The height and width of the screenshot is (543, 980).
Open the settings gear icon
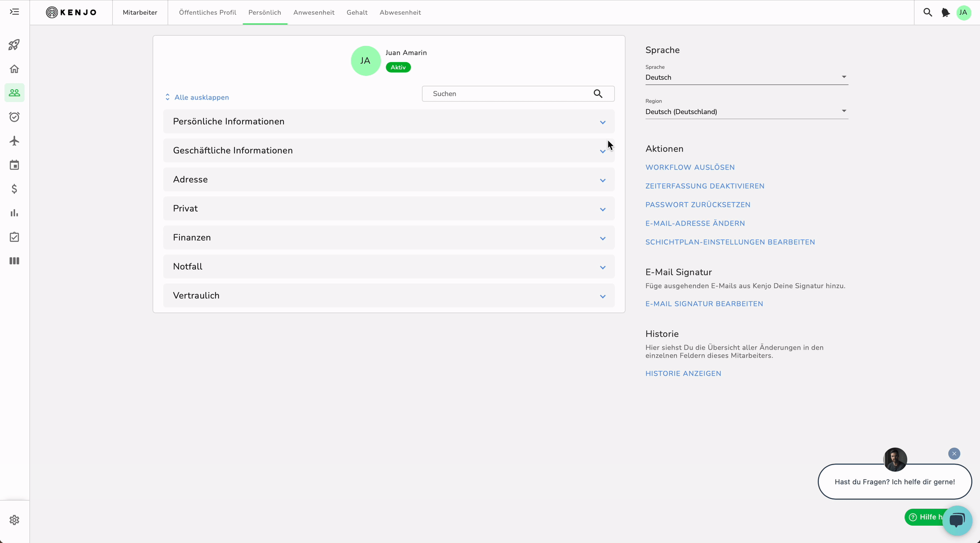point(14,520)
